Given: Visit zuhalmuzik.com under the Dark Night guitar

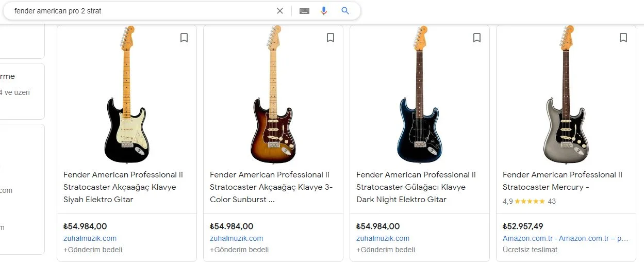Looking at the screenshot, I should 383,238.
